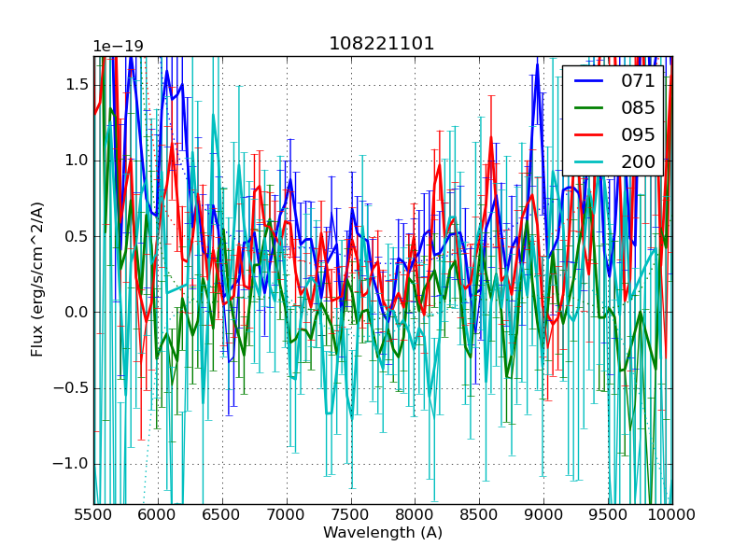The width and height of the screenshot is (747, 560).
Task: Click the plot title 108221101
Action: (x=382, y=44)
